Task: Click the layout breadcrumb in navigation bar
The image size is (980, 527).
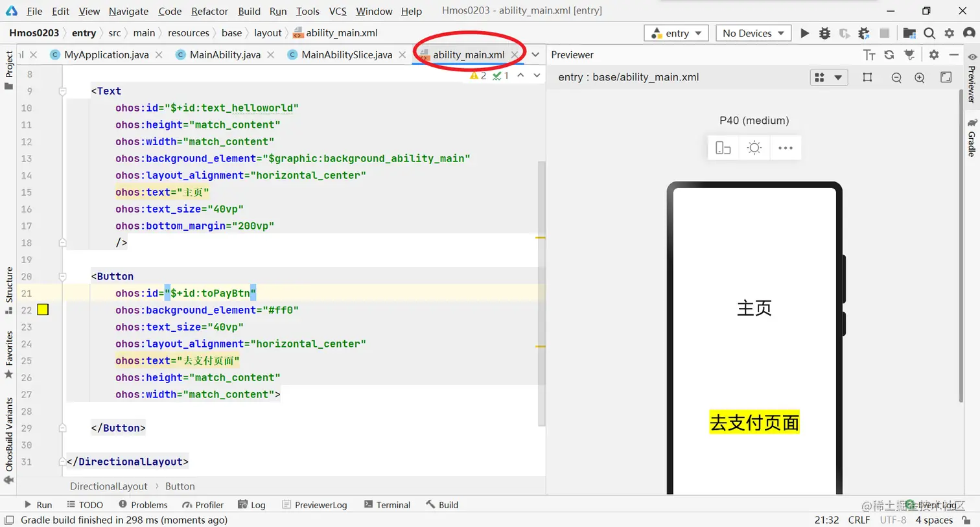Action: coord(268,33)
